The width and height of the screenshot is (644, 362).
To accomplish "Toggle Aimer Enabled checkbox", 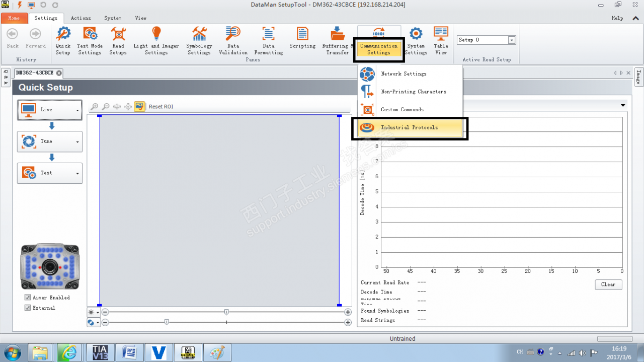I will (28, 298).
